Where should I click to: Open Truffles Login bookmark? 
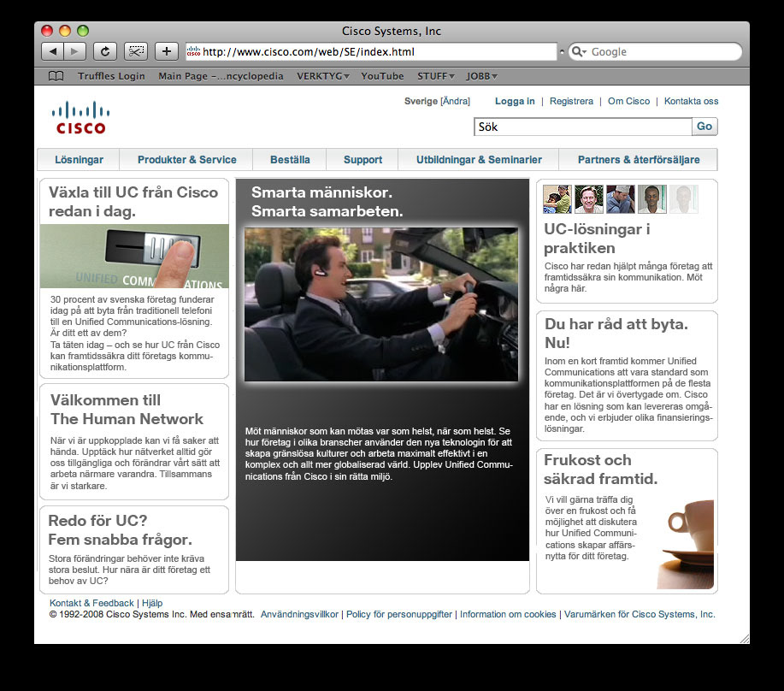[111, 76]
